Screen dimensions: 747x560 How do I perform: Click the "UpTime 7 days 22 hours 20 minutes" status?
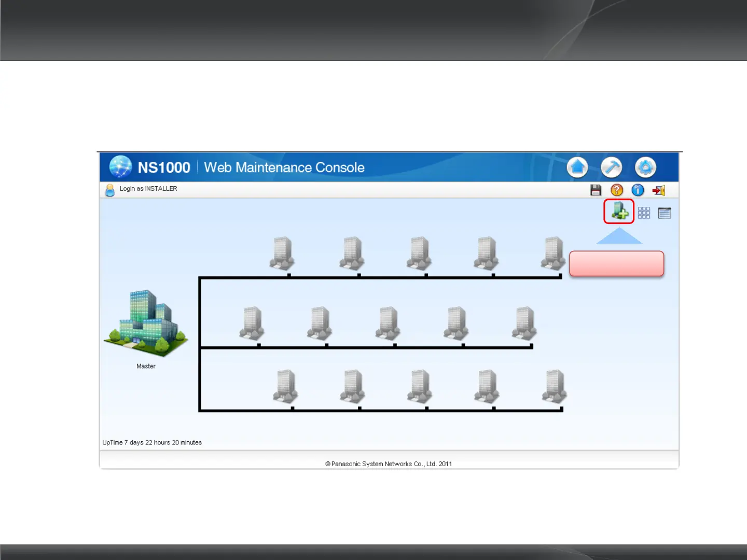click(x=152, y=443)
